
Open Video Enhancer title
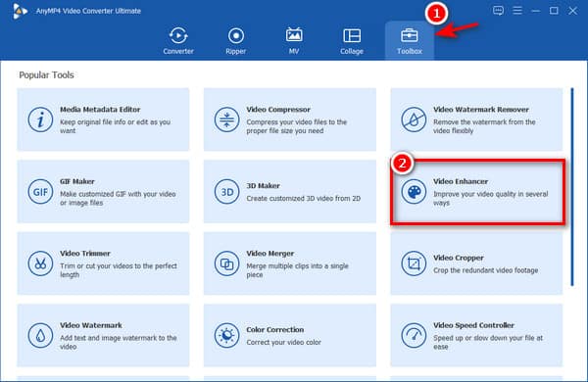(461, 181)
